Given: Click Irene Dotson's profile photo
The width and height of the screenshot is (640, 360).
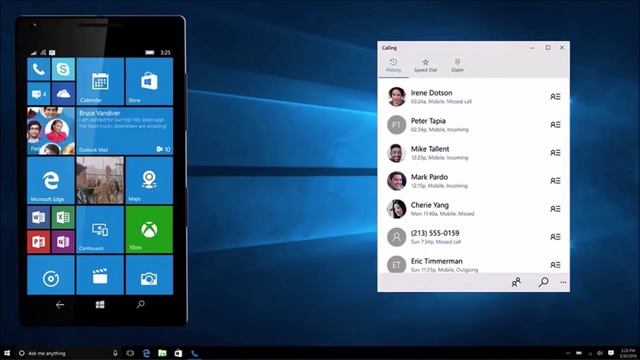Looking at the screenshot, I should (396, 97).
